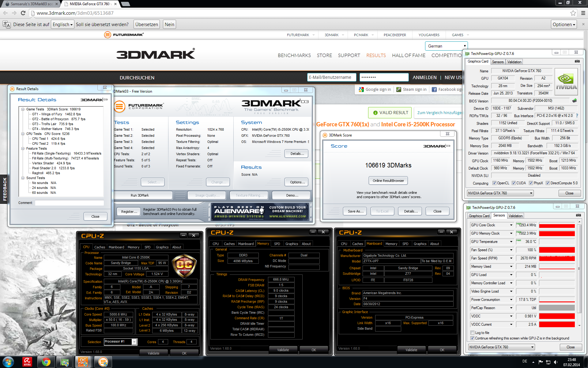Open Caches tab in left CPU-Z
This screenshot has width=588, height=368.
coord(100,247)
